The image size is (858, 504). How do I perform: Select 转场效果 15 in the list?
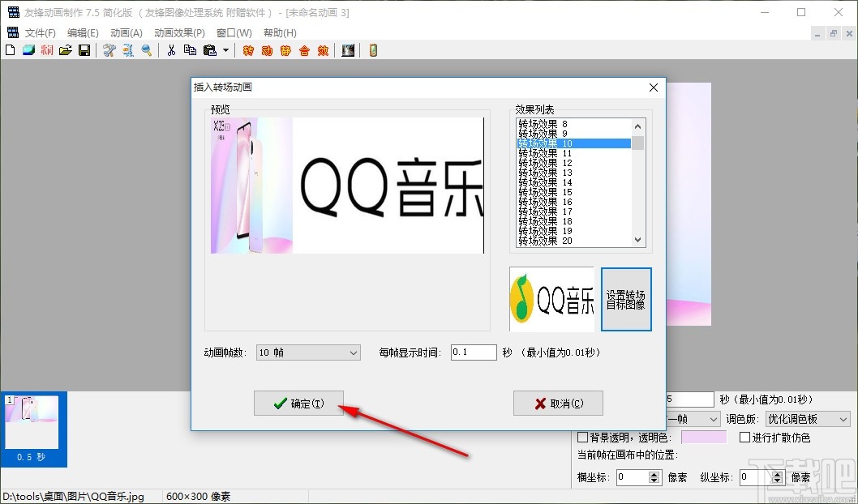pyautogui.click(x=573, y=192)
